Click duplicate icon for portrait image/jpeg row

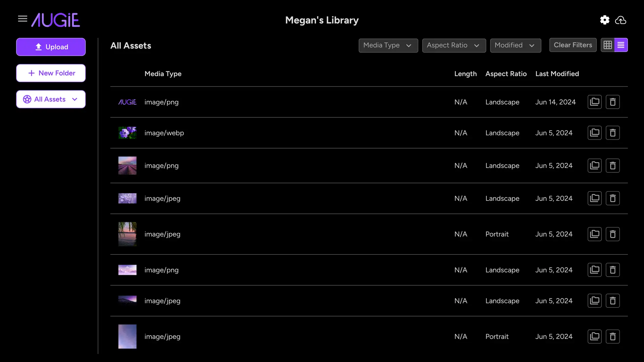coord(594,234)
